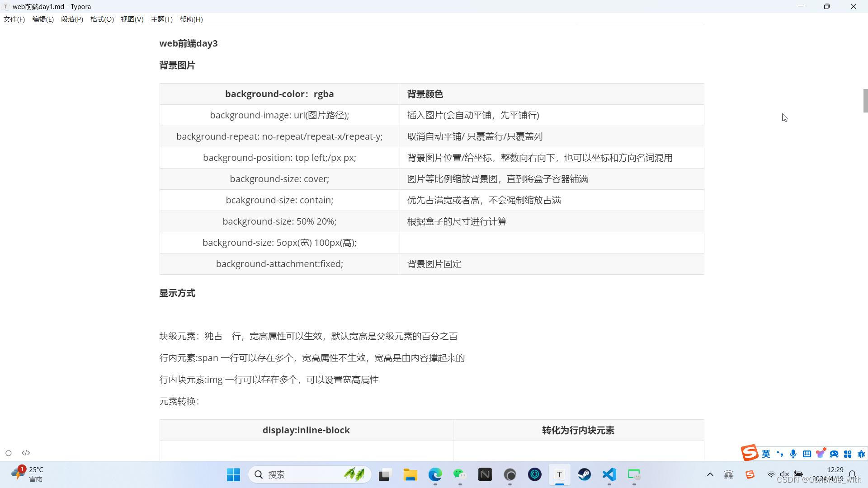Toggle the sidebar circle icon at bottom-left

tap(9, 453)
